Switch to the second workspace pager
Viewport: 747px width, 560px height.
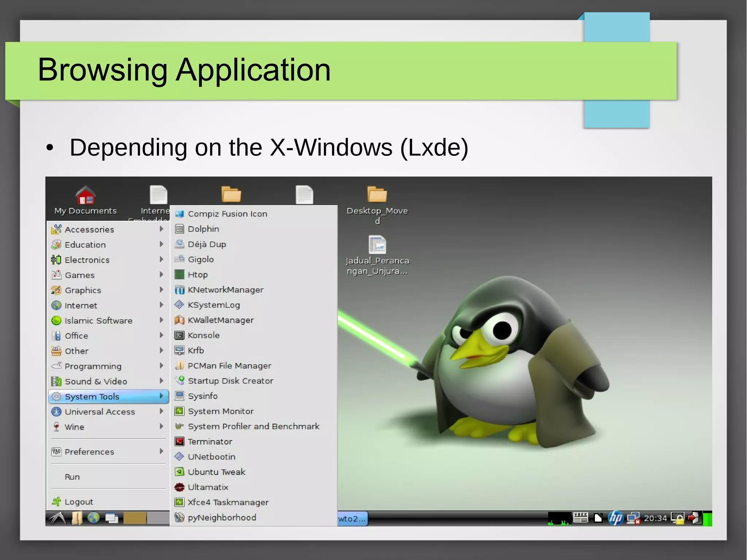coord(158,518)
